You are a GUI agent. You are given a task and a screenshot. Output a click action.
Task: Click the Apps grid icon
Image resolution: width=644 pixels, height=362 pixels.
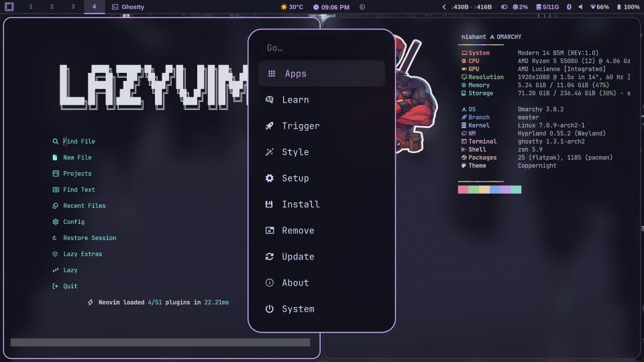tap(272, 74)
